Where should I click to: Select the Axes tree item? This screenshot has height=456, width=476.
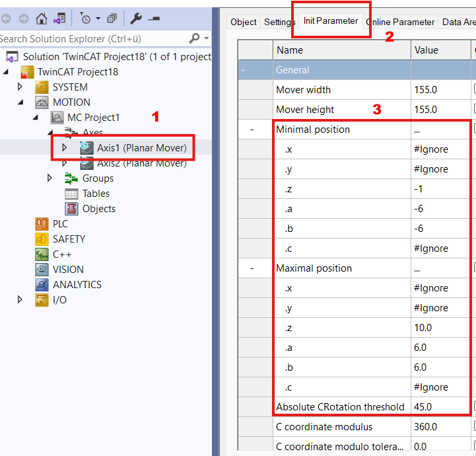93,132
